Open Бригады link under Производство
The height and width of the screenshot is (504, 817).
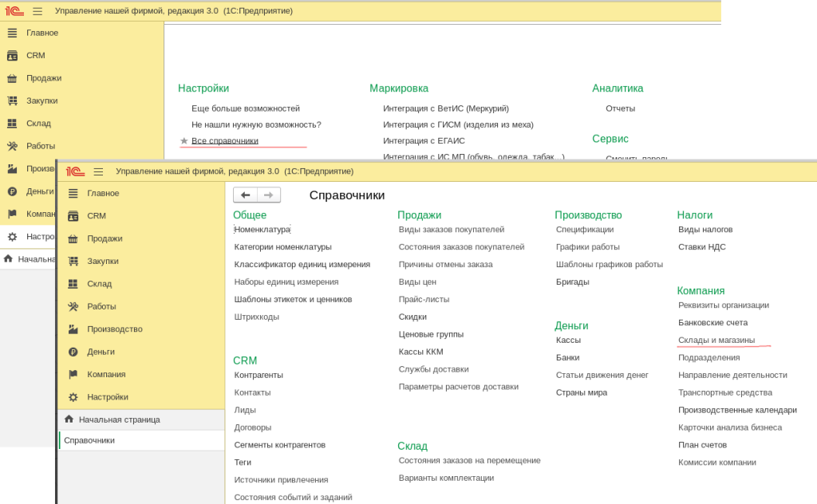point(573,282)
